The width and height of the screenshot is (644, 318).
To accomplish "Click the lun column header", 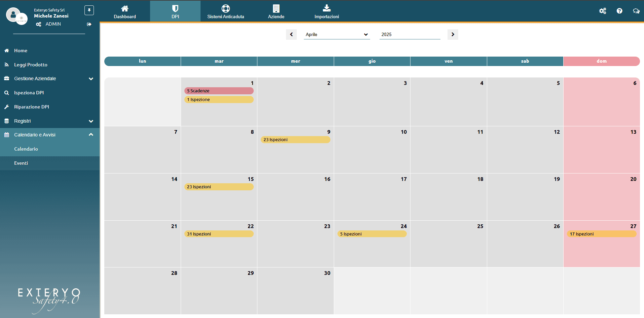I will (143, 61).
